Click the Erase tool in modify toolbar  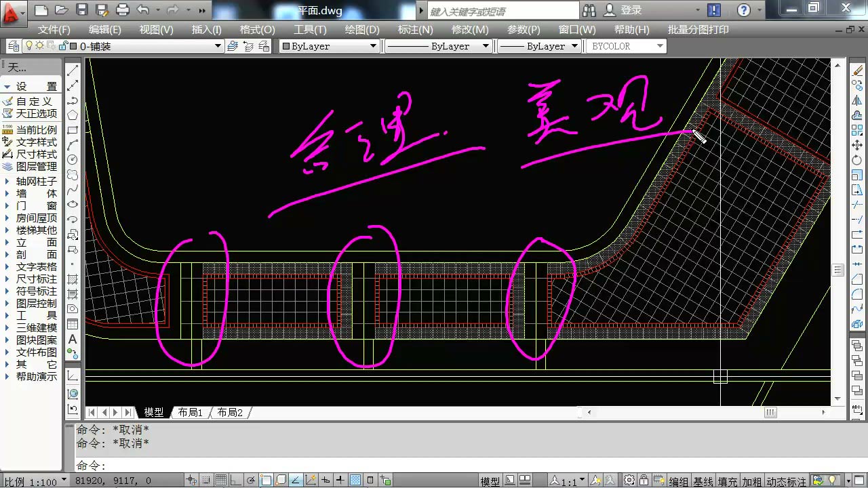[x=856, y=70]
